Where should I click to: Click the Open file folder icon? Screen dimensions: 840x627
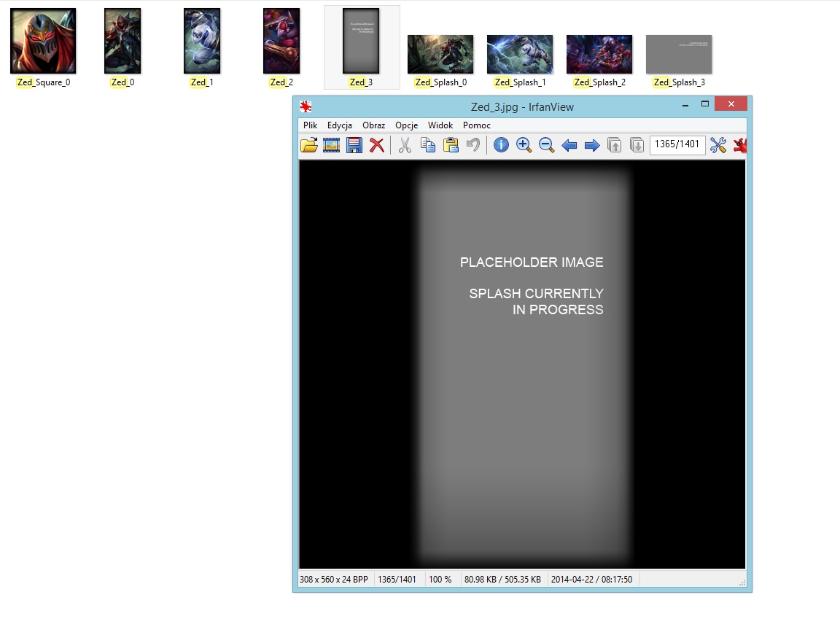tap(309, 145)
